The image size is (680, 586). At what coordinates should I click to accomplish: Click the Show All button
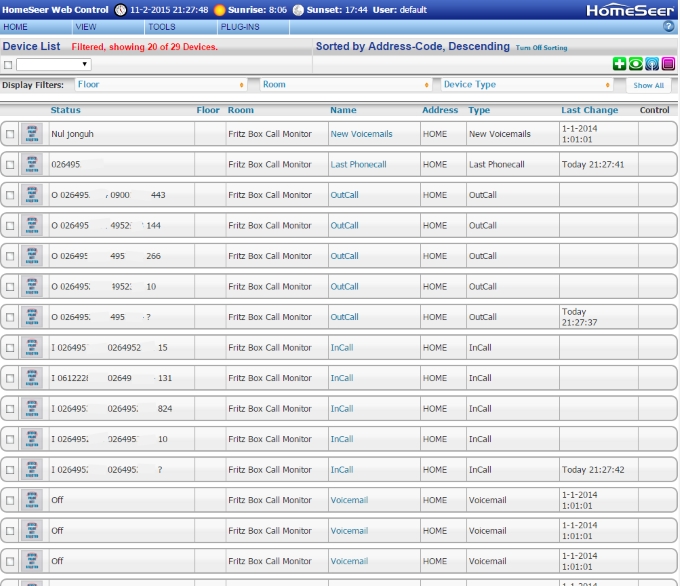coord(648,85)
